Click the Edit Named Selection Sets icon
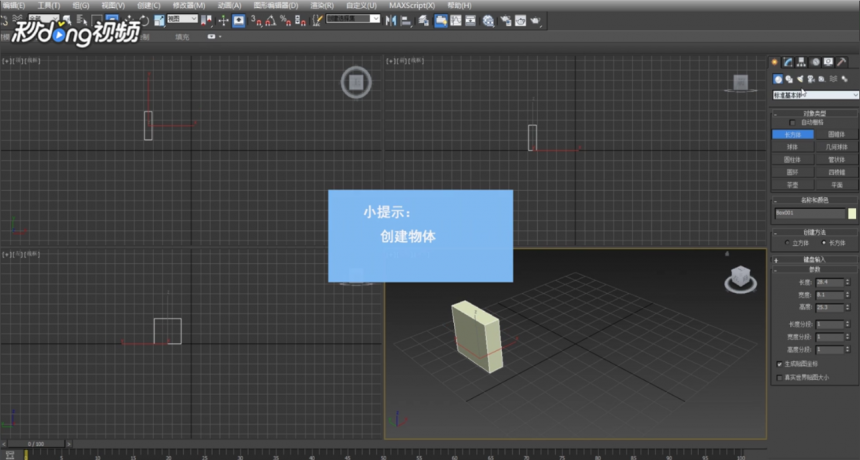The width and height of the screenshot is (860, 460). [318, 21]
